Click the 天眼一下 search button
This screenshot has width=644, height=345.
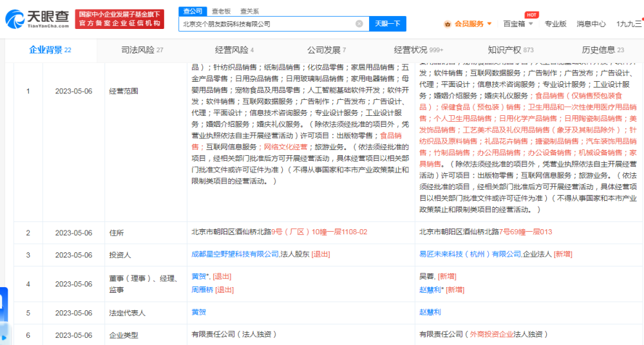tap(387, 24)
